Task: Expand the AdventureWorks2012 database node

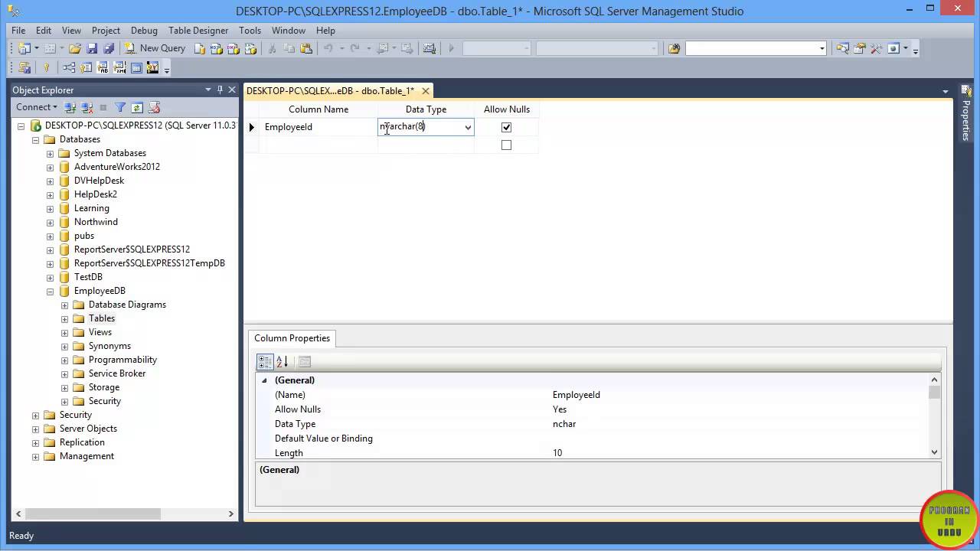Action: (50, 167)
